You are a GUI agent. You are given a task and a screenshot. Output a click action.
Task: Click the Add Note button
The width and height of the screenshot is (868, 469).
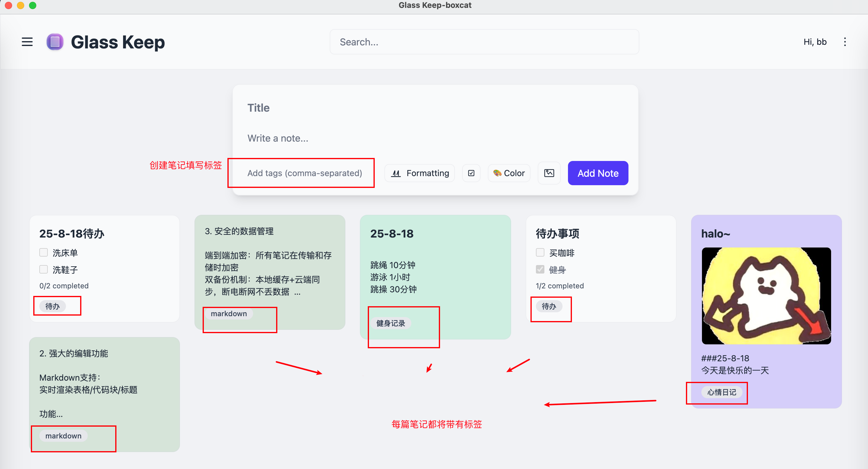598,173
